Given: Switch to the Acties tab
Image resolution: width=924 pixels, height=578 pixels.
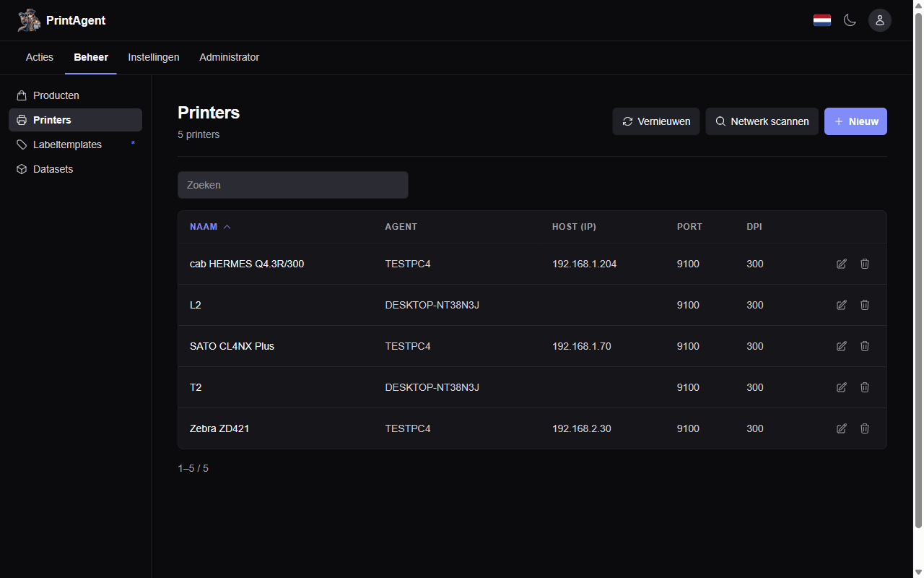Looking at the screenshot, I should coord(40,57).
